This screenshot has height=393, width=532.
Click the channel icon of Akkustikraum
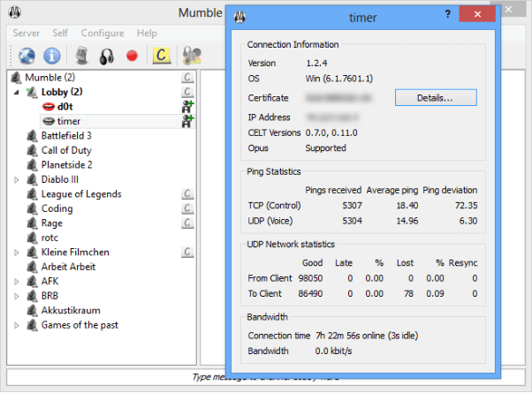click(32, 310)
